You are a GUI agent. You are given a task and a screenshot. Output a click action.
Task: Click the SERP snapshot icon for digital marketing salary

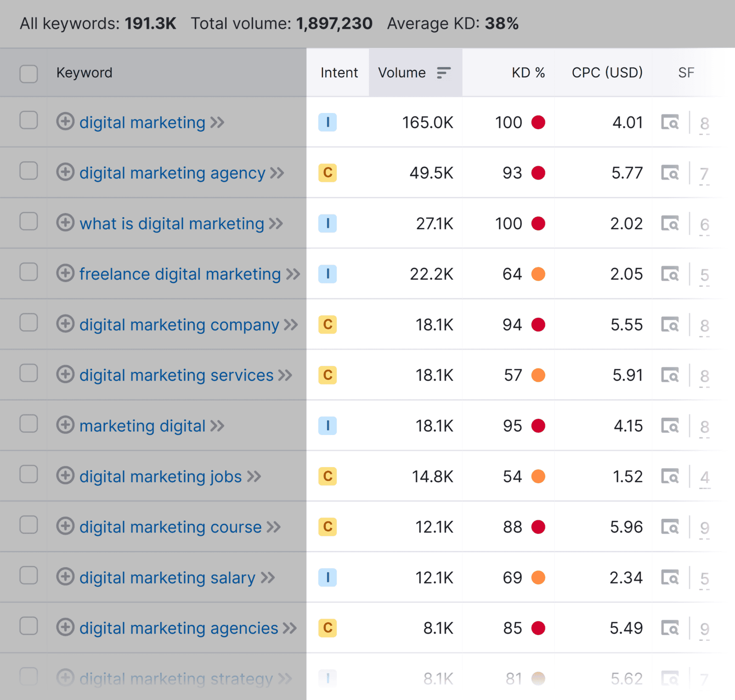[x=671, y=577]
